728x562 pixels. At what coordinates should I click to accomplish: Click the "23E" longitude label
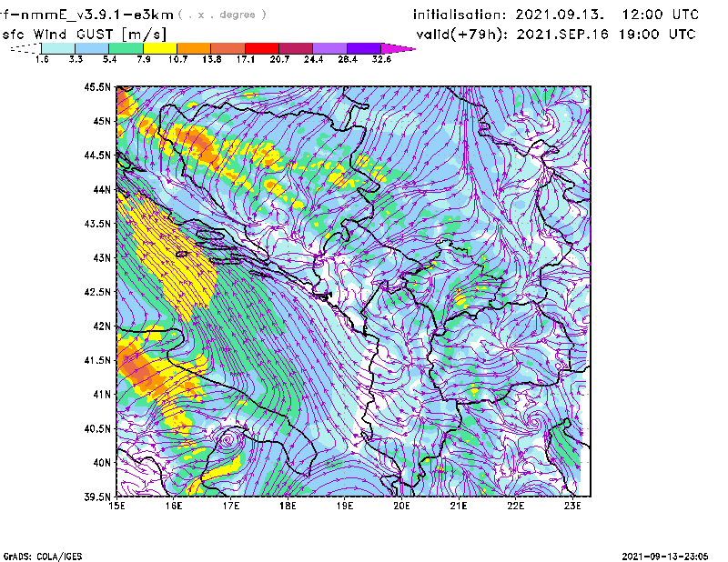[572, 506]
